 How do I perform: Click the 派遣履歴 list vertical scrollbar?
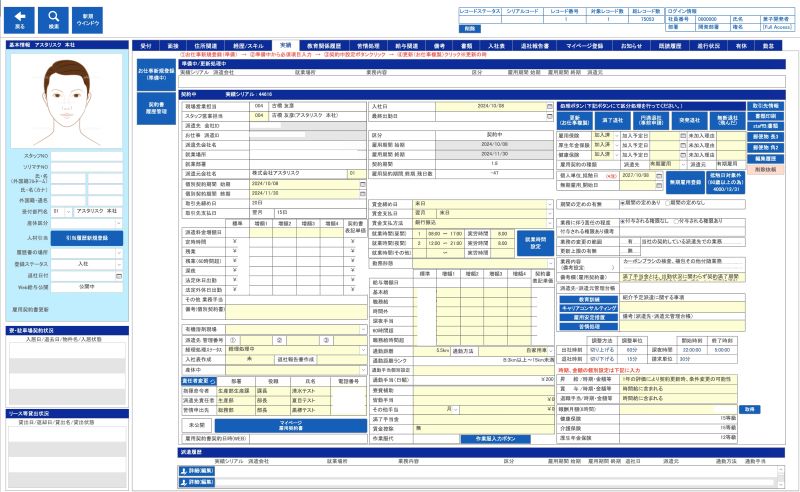(x=781, y=476)
